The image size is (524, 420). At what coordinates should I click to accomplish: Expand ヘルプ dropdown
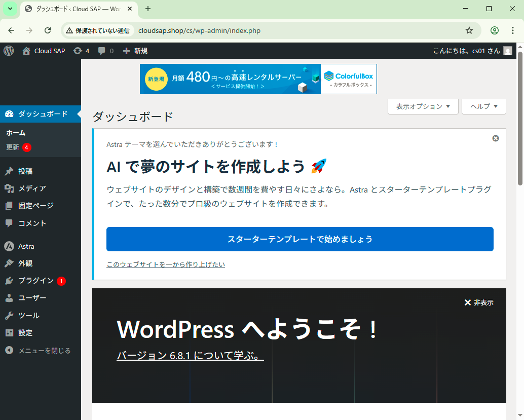coord(483,106)
